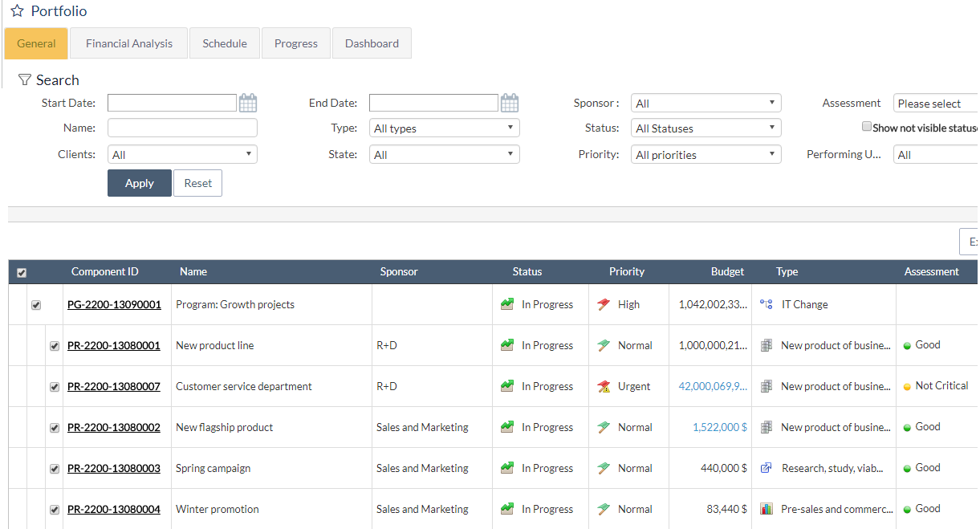Click the star favorite icon beside Portfolio
The image size is (980, 529).
coord(17,11)
